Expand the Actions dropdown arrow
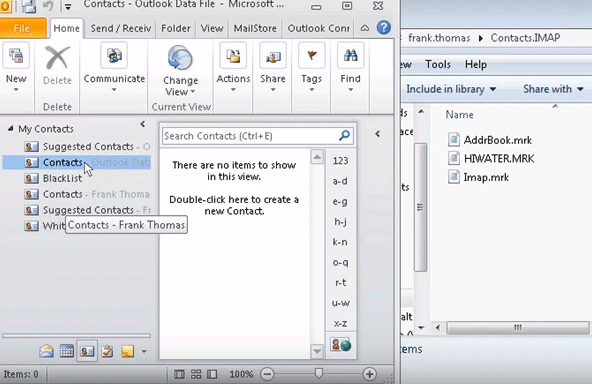592x384 pixels. 233,90
